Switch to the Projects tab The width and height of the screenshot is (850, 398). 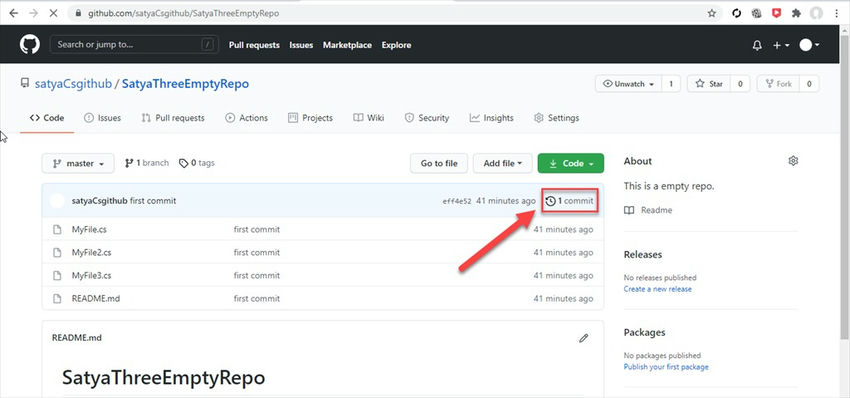pyautogui.click(x=311, y=118)
